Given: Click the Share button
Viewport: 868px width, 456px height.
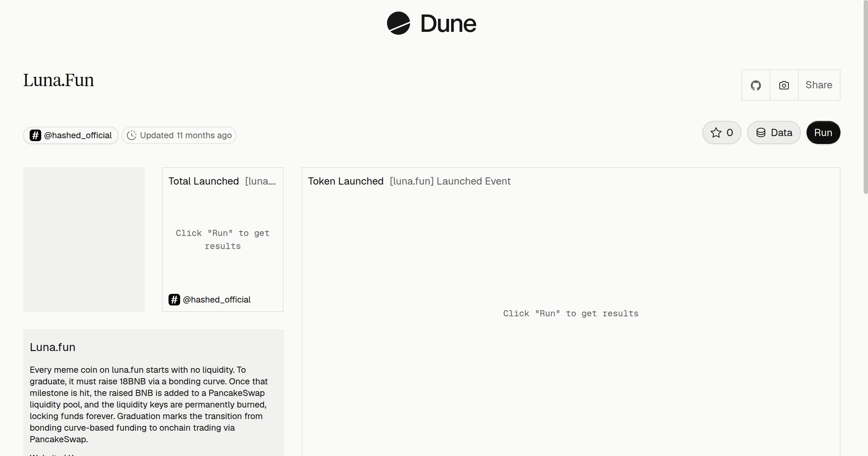Looking at the screenshot, I should [x=819, y=85].
